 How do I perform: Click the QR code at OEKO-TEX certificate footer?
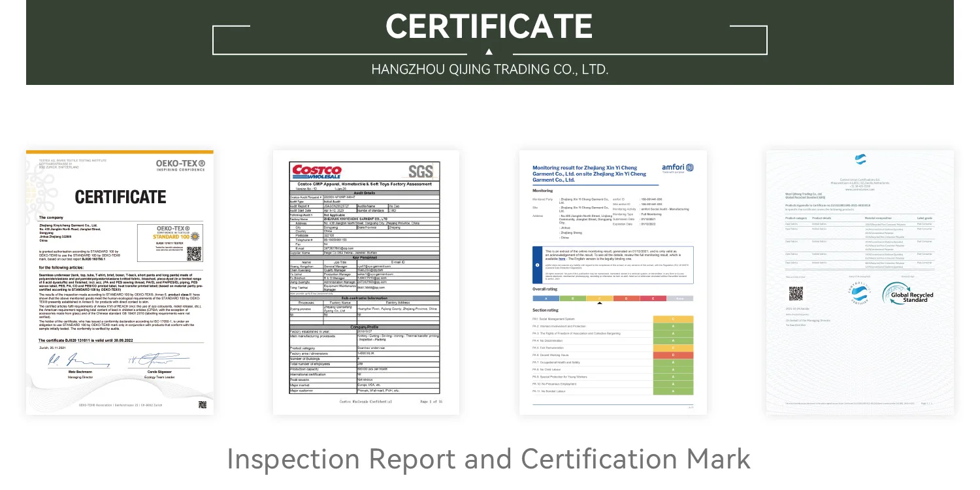[202, 405]
